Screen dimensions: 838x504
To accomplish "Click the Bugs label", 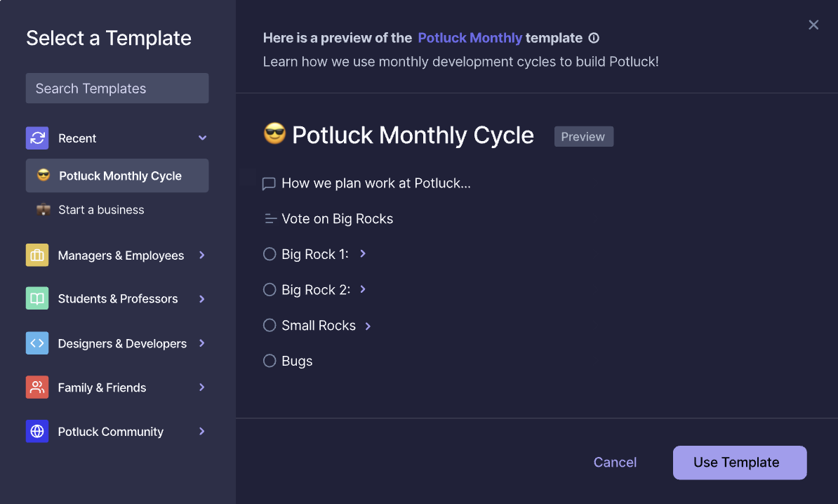I will (x=297, y=362).
